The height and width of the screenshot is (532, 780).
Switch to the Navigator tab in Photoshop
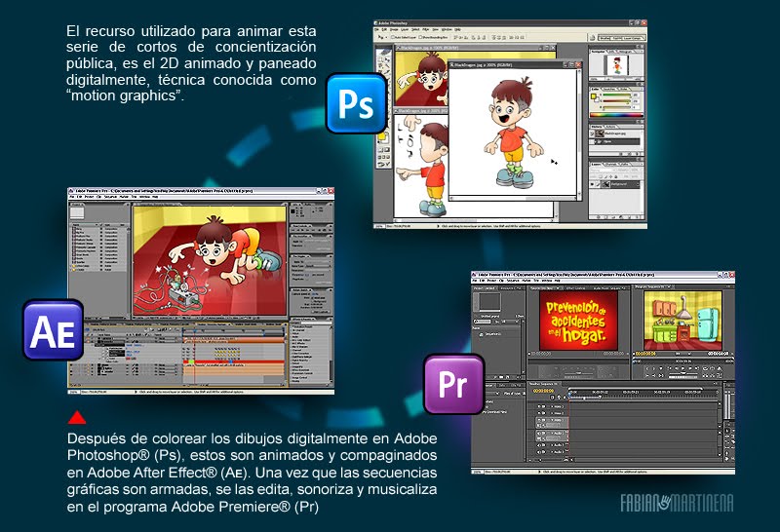(598, 52)
